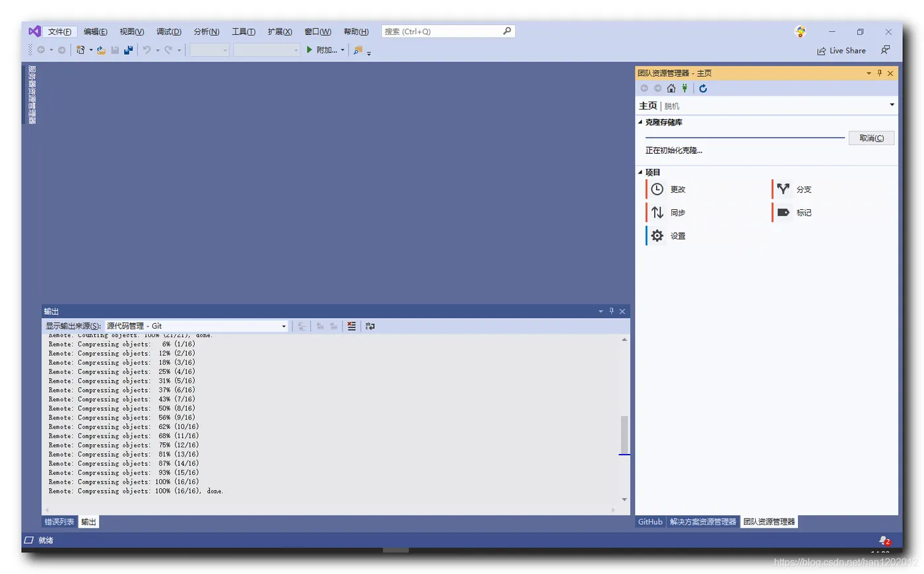This screenshot has height=574, width=924.
Task: Click the open file folder icon
Action: tap(101, 50)
